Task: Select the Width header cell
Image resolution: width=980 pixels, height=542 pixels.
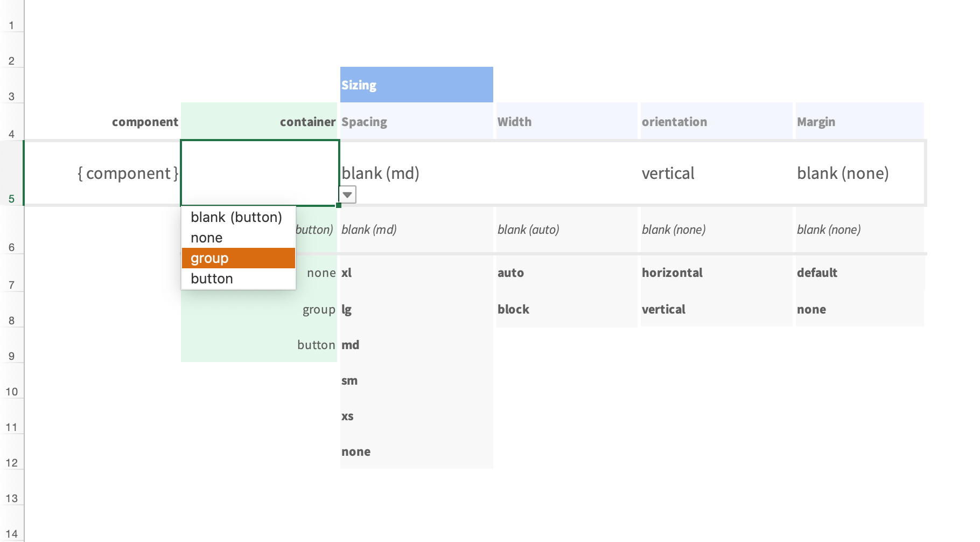Action: click(x=566, y=122)
